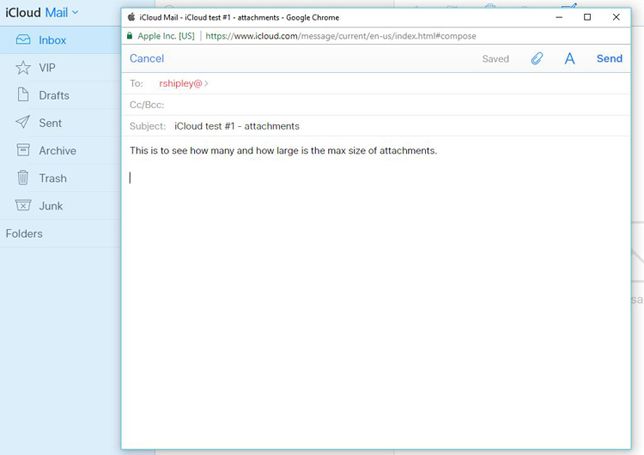Click the Junk bin icon
644x455 pixels.
[x=23, y=205]
